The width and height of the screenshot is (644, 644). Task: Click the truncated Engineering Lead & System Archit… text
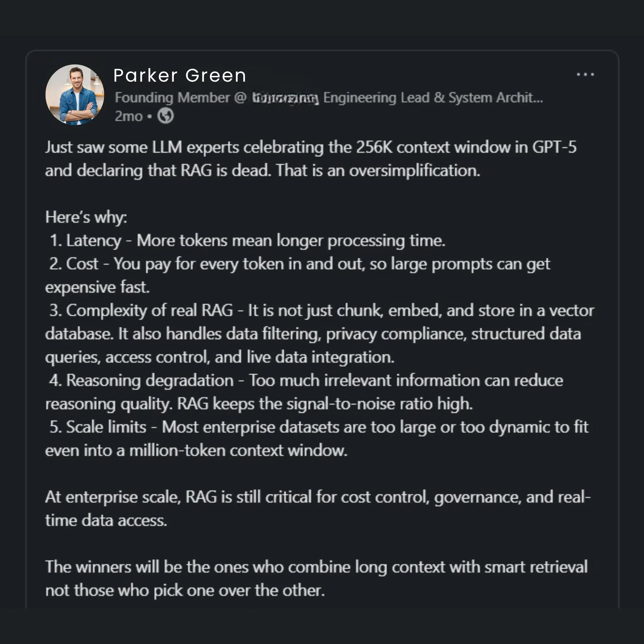point(433,98)
